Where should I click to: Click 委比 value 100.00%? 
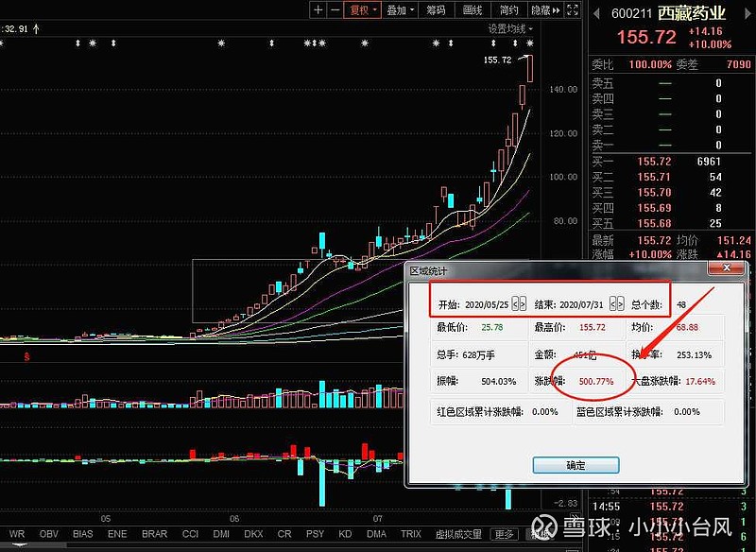click(650, 64)
